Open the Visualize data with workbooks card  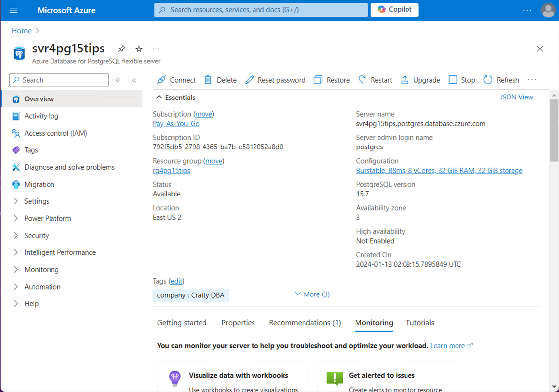click(x=233, y=377)
